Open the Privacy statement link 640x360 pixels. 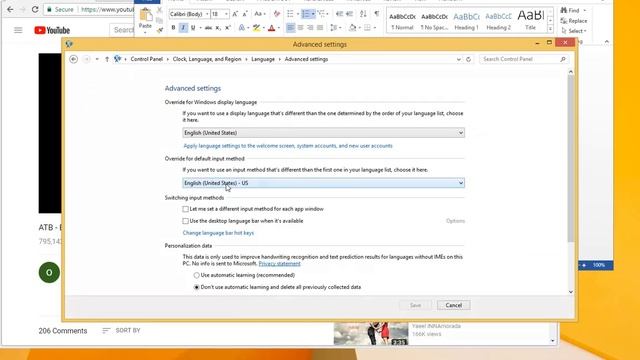[x=280, y=264]
